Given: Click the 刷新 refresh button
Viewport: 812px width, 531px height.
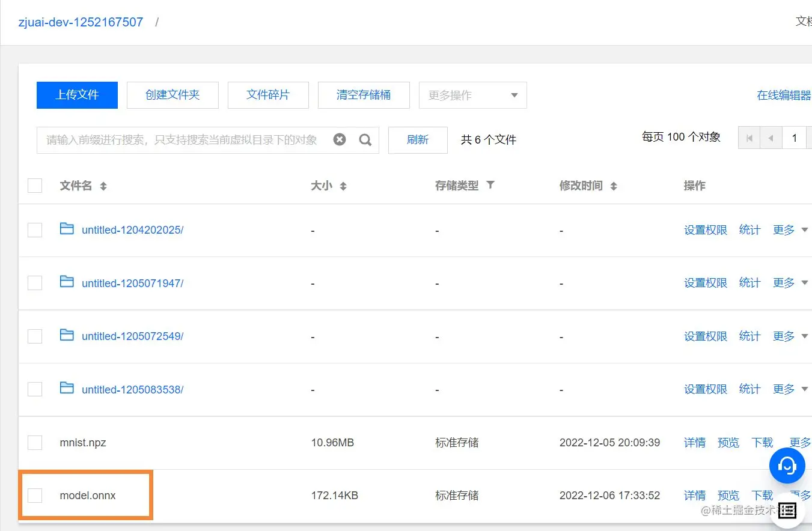Looking at the screenshot, I should pos(418,140).
